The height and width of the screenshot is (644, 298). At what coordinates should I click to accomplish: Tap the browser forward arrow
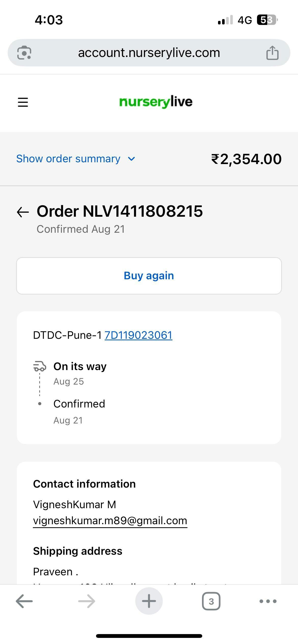tap(87, 601)
